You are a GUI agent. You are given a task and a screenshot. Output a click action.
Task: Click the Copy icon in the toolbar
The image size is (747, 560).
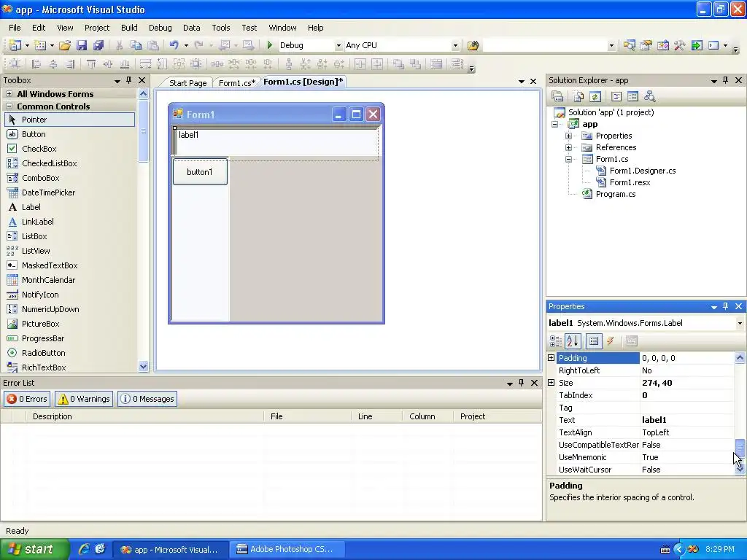tap(136, 45)
